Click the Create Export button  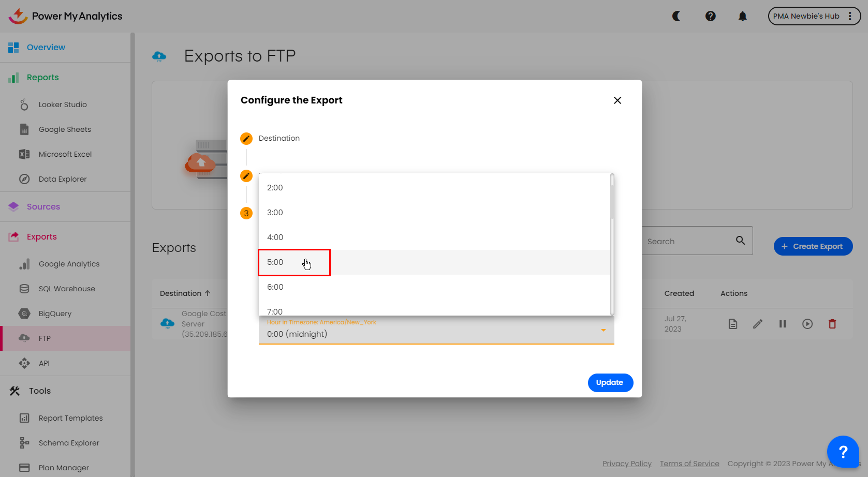813,246
